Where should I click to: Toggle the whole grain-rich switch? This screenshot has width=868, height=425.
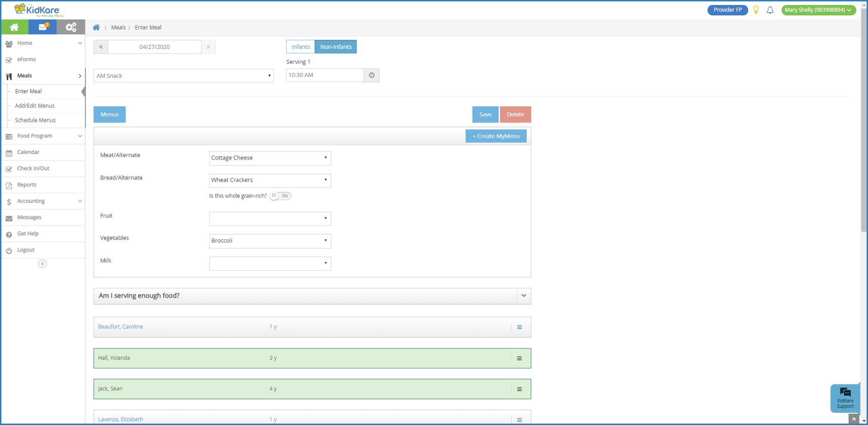280,196
